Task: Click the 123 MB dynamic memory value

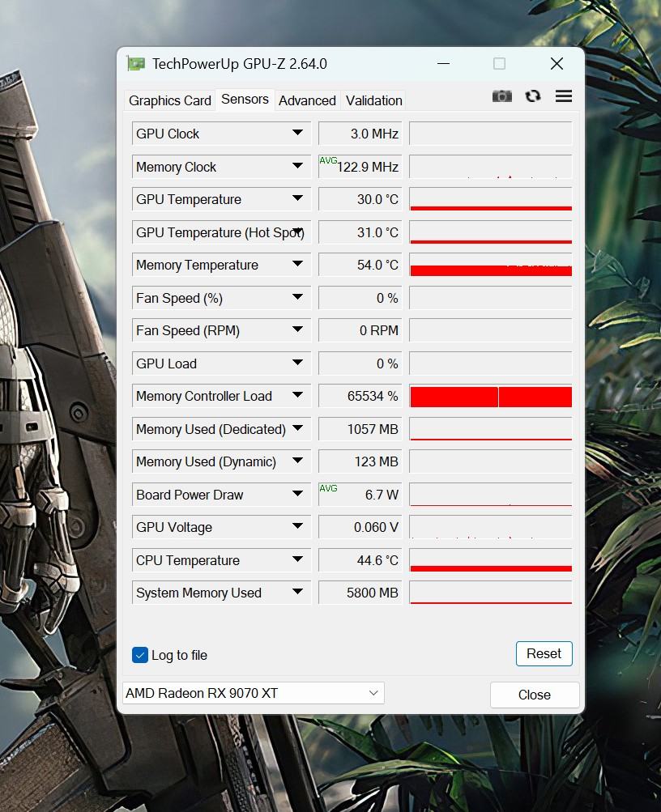Action: point(360,461)
